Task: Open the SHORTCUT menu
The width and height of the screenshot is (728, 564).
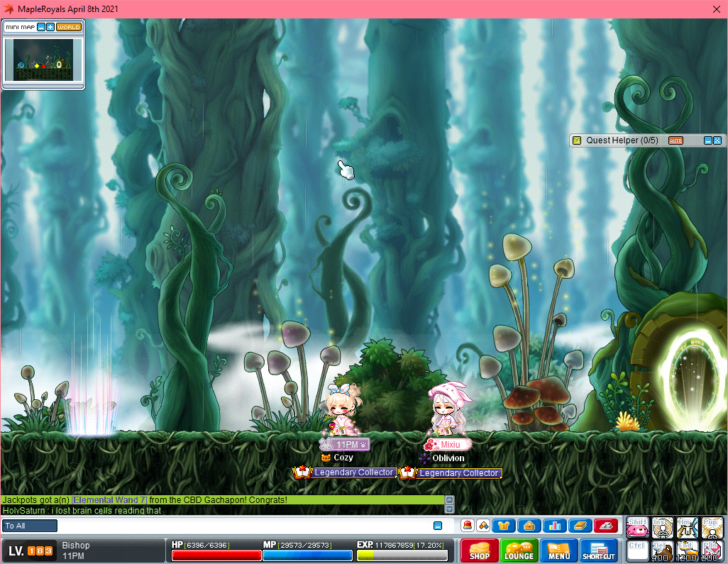Action: tap(599, 551)
